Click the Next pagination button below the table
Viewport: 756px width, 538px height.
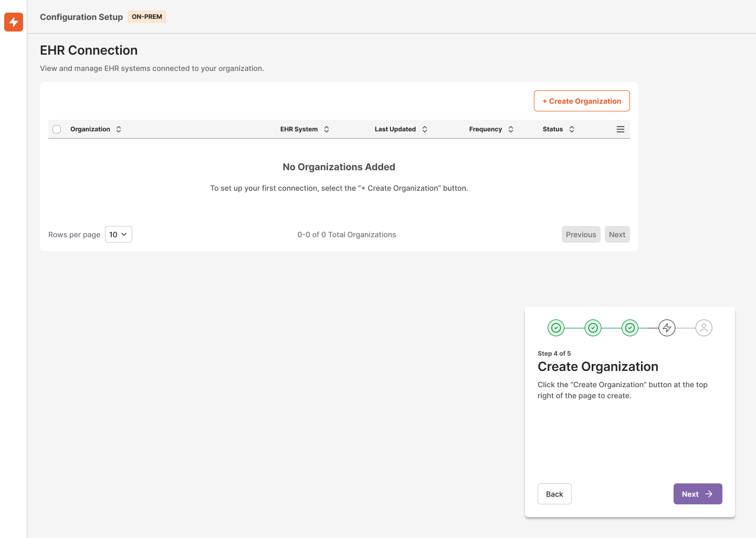[x=617, y=234]
